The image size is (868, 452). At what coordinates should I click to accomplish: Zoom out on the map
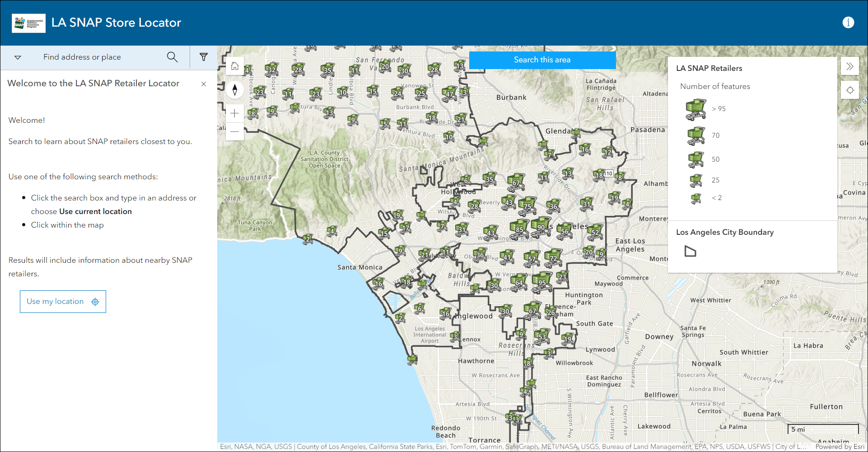click(235, 131)
